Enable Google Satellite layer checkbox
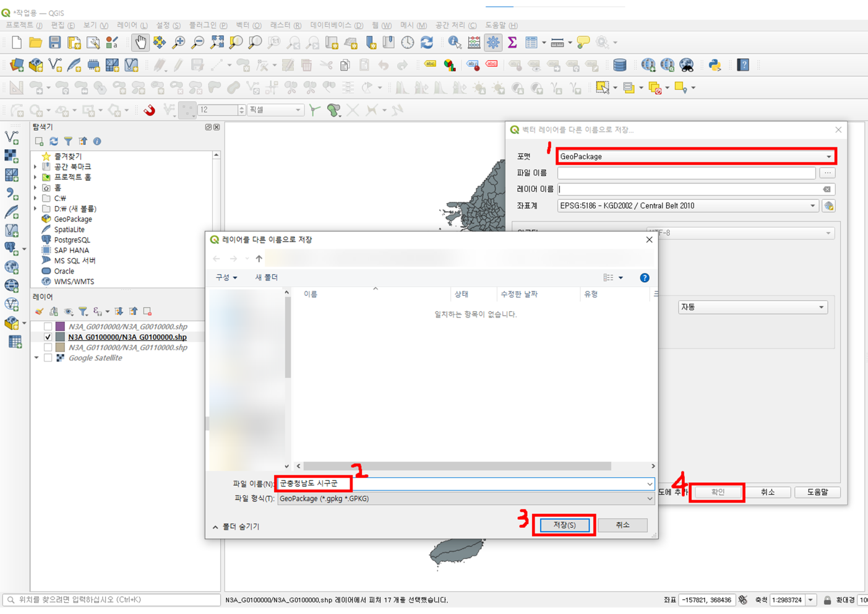868x614 pixels. point(48,358)
